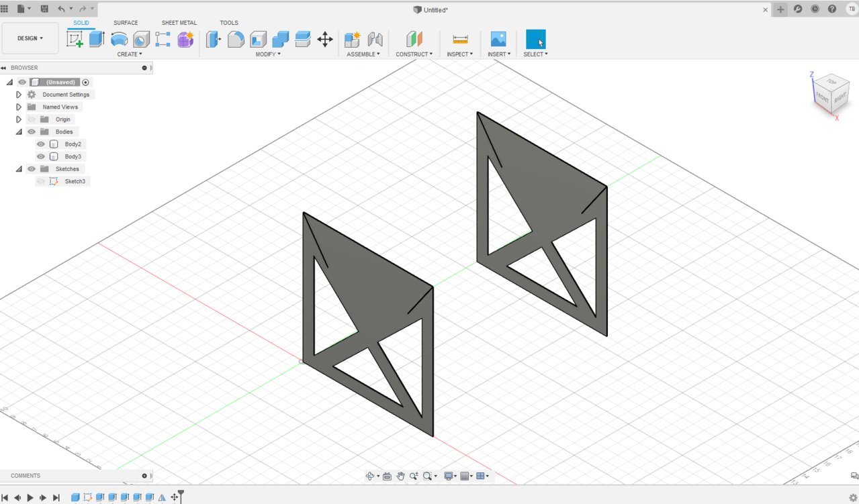Viewport: 859px width, 504px height.
Task: Open the DESIGN workspace dropdown
Action: coord(30,38)
